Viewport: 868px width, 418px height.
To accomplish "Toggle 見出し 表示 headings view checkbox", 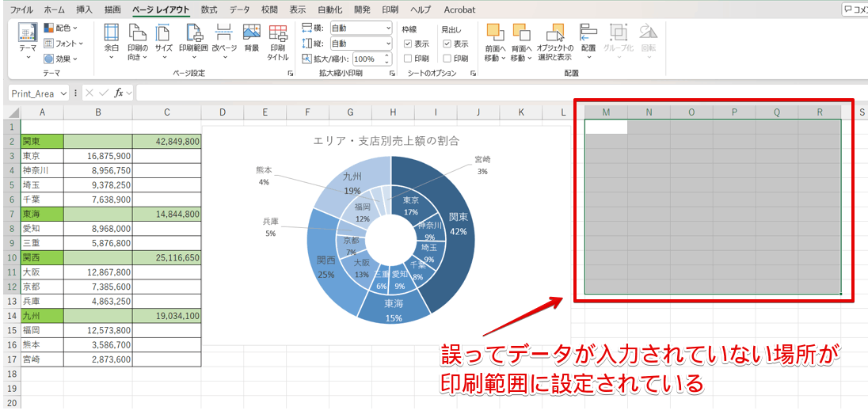I will (x=447, y=44).
